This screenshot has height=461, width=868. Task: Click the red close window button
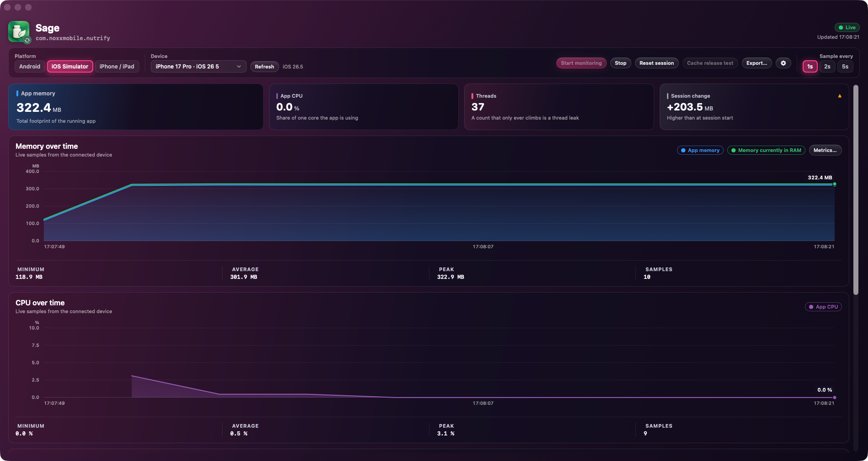click(7, 7)
